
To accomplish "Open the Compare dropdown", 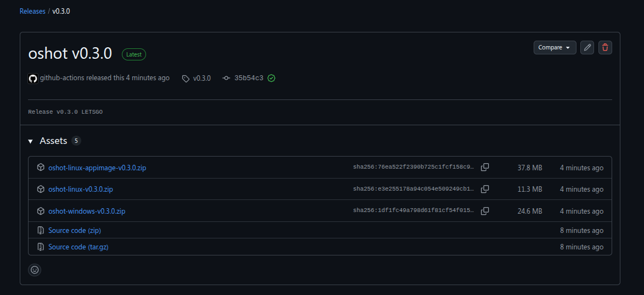I will pos(555,48).
